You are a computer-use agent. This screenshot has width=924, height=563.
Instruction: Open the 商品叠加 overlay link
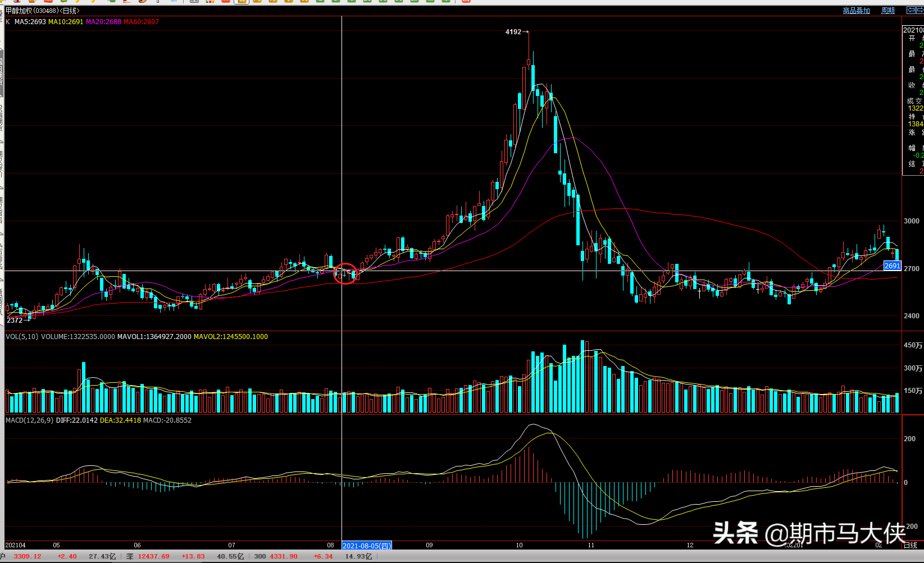[x=856, y=11]
